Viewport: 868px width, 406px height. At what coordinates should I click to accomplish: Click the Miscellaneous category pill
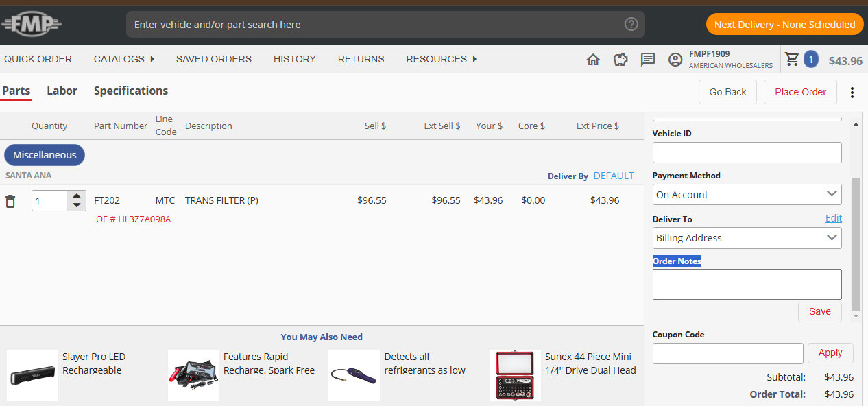[x=45, y=155]
